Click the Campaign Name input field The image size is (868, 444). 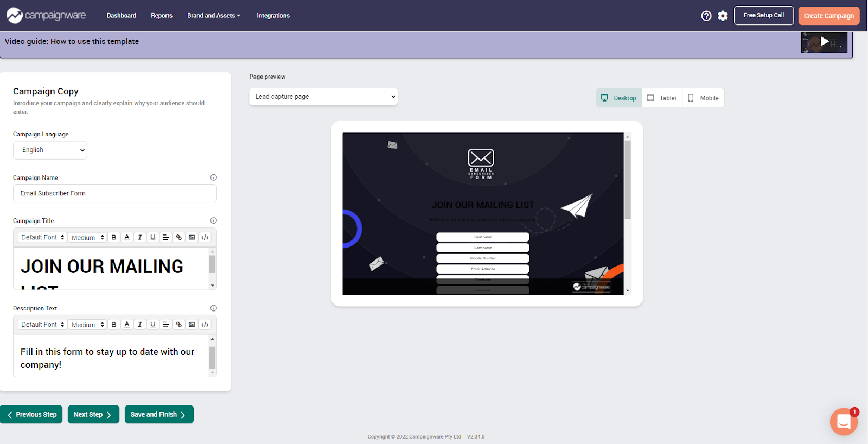tap(115, 193)
